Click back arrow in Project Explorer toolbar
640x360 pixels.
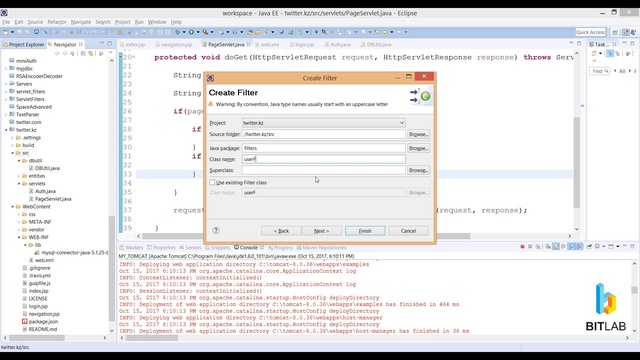[57, 53]
